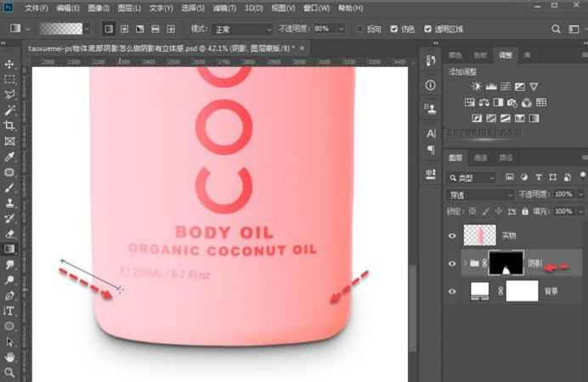Click the gradient preview swatch
The width and height of the screenshot is (588, 382).
point(61,29)
